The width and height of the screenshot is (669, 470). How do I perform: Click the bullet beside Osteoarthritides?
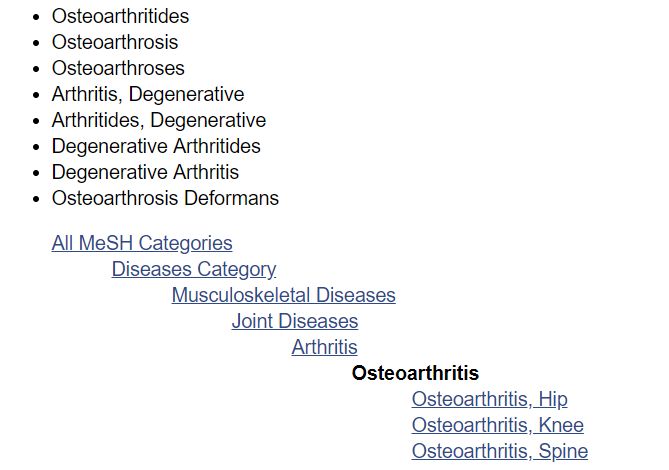[37, 17]
